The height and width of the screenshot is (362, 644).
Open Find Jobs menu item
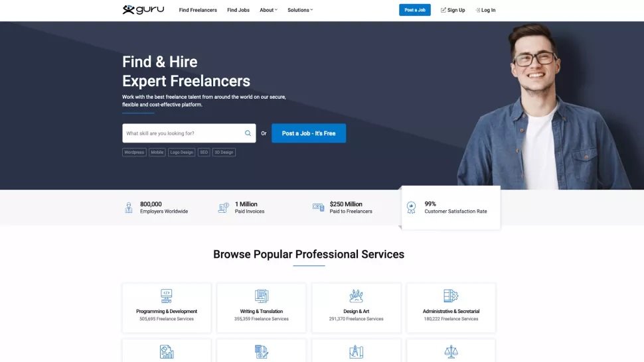click(x=238, y=10)
